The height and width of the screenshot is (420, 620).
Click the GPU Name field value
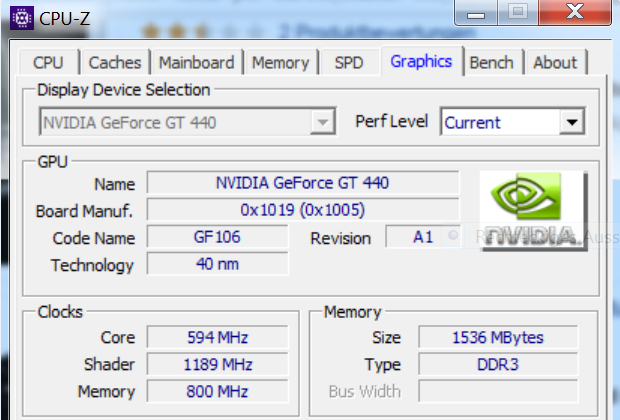tap(303, 183)
